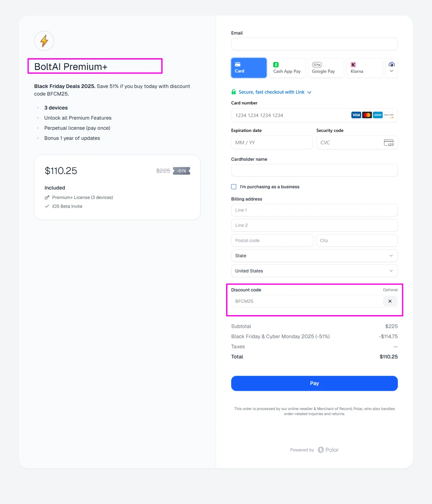
Task: Click the Klarna K icon
Action: click(x=353, y=65)
